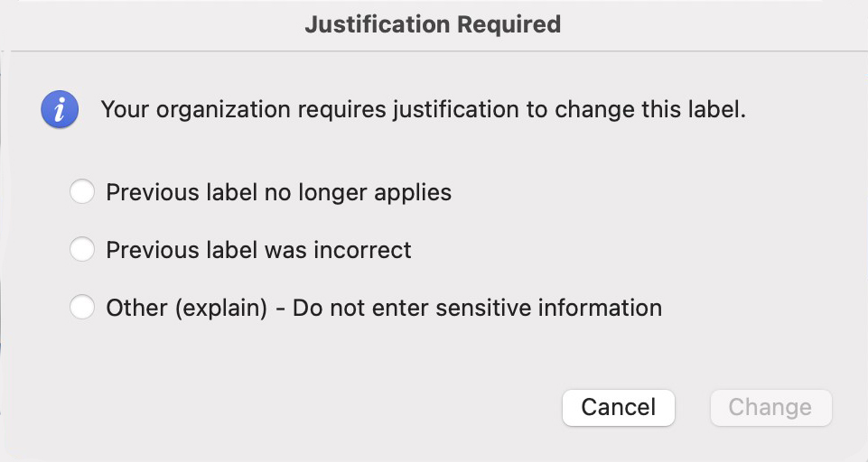Choose the 'Previous label was incorrect' radio button

click(82, 250)
